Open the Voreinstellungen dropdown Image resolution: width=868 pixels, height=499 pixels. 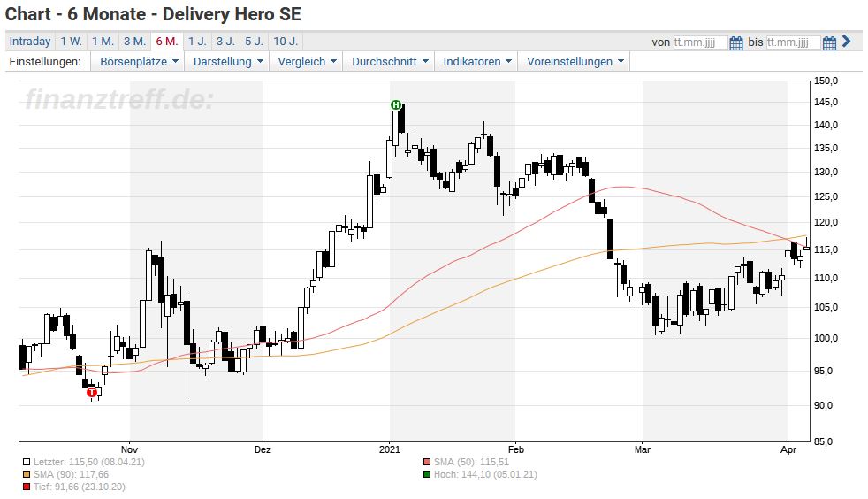575,61
